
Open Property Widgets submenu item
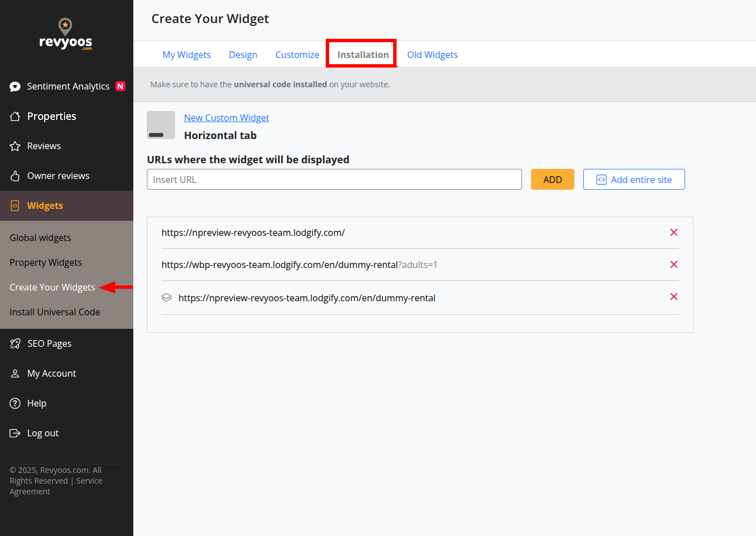pyautogui.click(x=46, y=262)
